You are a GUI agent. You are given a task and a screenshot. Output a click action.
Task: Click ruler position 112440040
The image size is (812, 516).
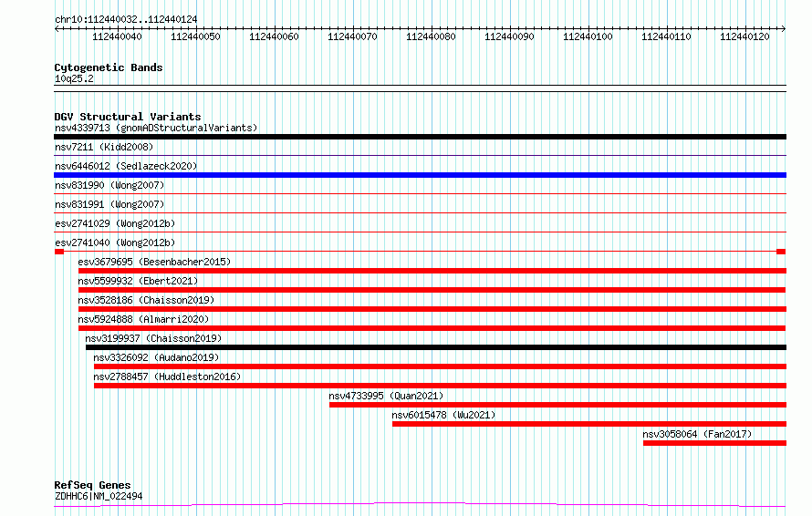[x=117, y=36]
